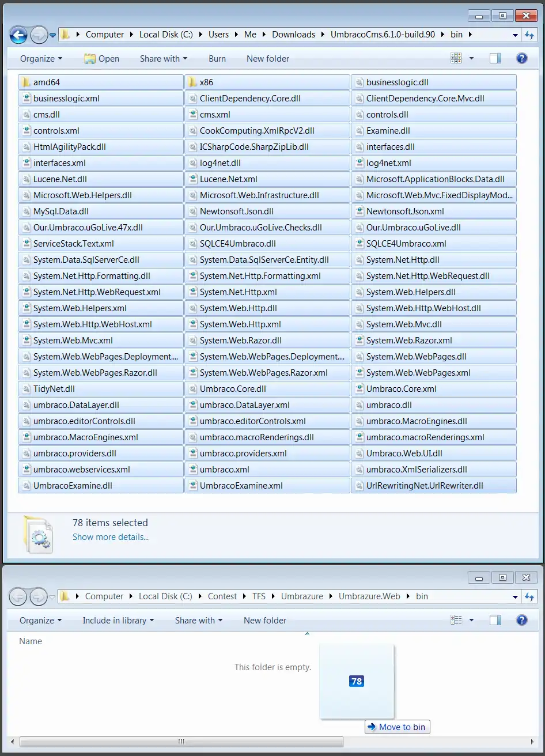Select Examine.dll file
This screenshot has width=545, height=756.
click(x=433, y=131)
